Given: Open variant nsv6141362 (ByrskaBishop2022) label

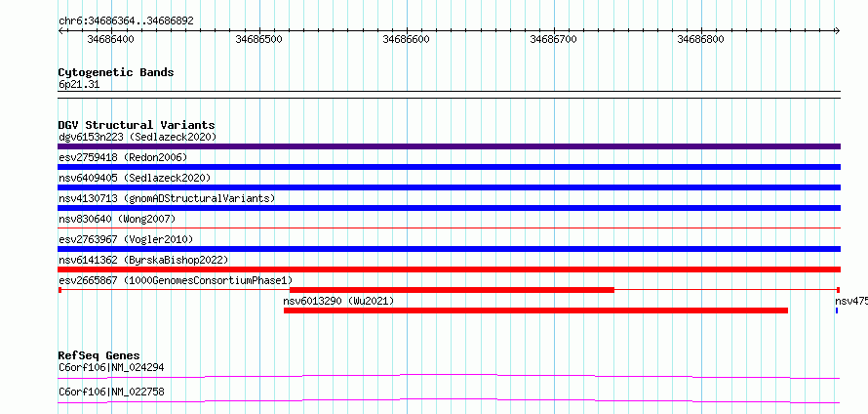Looking at the screenshot, I should pyautogui.click(x=143, y=260).
